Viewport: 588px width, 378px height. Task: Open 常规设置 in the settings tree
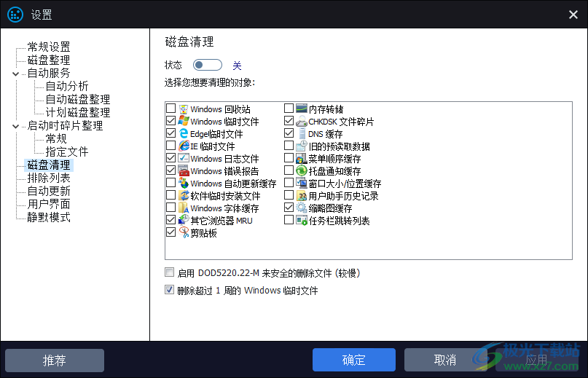(49, 47)
